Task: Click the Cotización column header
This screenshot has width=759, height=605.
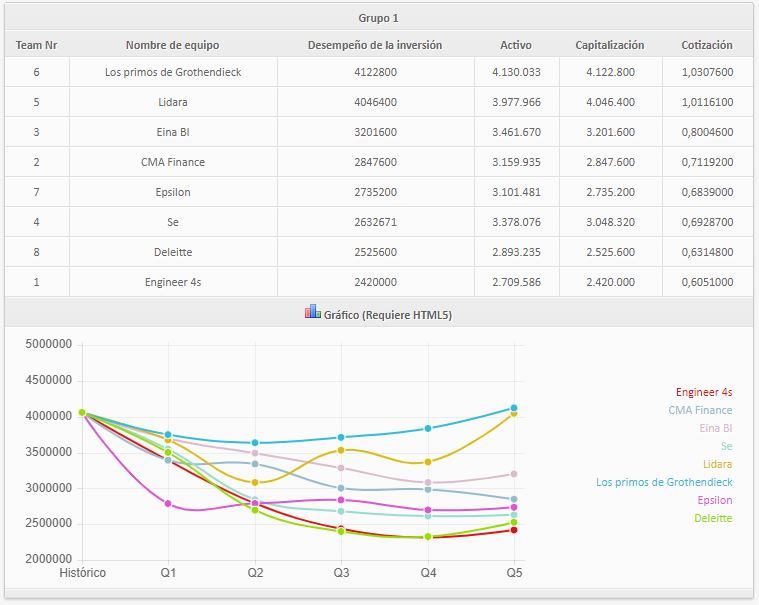Action: pyautogui.click(x=707, y=45)
